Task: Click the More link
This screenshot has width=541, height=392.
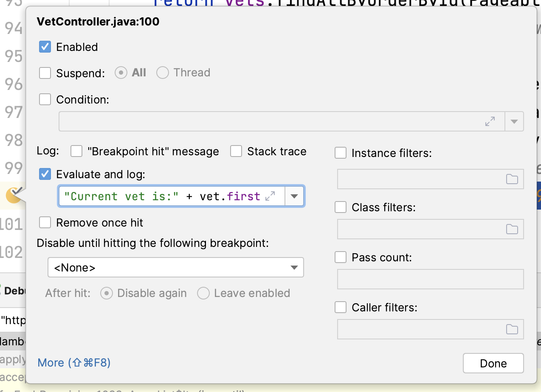Action: pos(74,363)
